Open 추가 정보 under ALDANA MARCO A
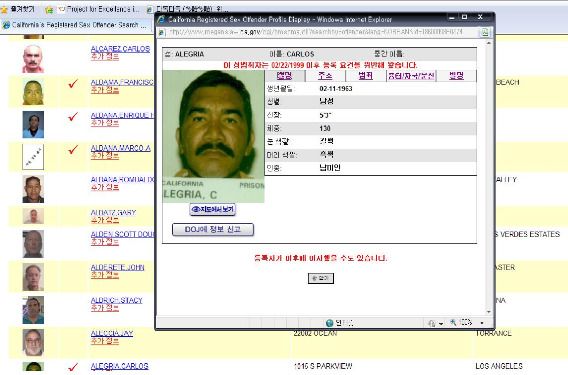The width and height of the screenshot is (568, 375). [105, 156]
